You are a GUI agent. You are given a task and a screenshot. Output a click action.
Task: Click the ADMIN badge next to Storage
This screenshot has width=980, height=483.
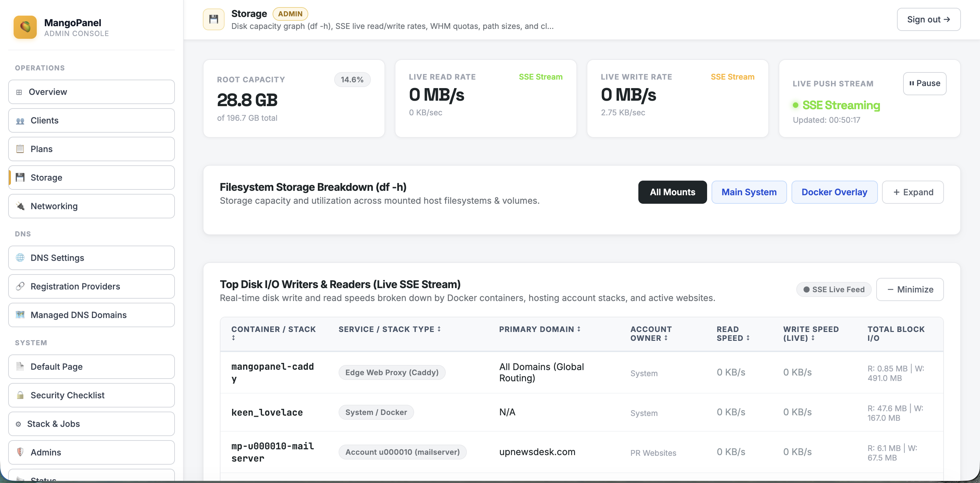(x=290, y=14)
